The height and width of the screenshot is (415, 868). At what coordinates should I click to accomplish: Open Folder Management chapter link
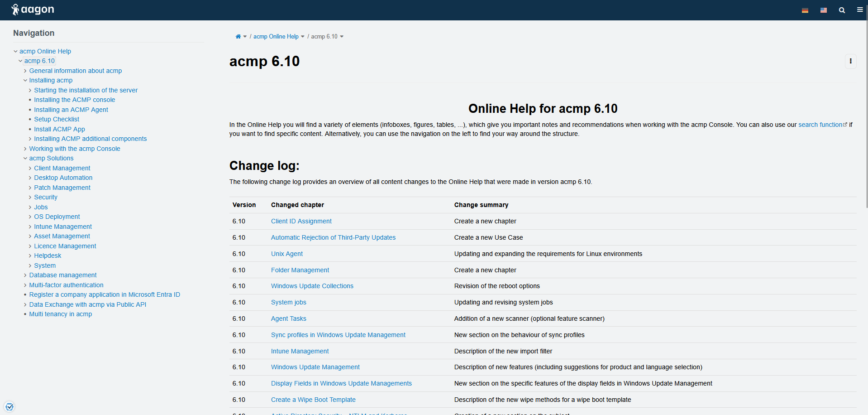[x=300, y=270]
